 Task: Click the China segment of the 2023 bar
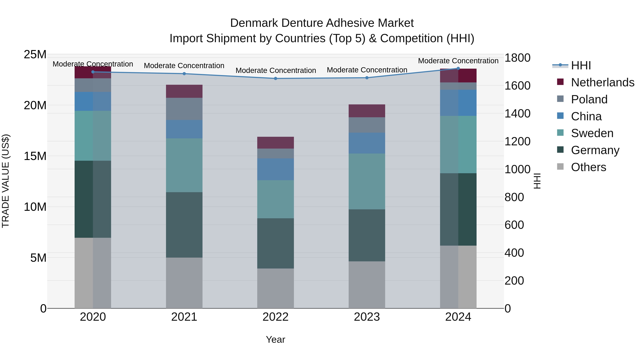pos(367,143)
